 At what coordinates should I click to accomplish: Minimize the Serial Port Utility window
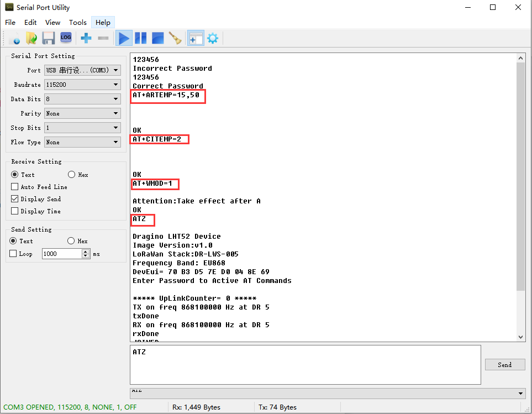[468, 7]
